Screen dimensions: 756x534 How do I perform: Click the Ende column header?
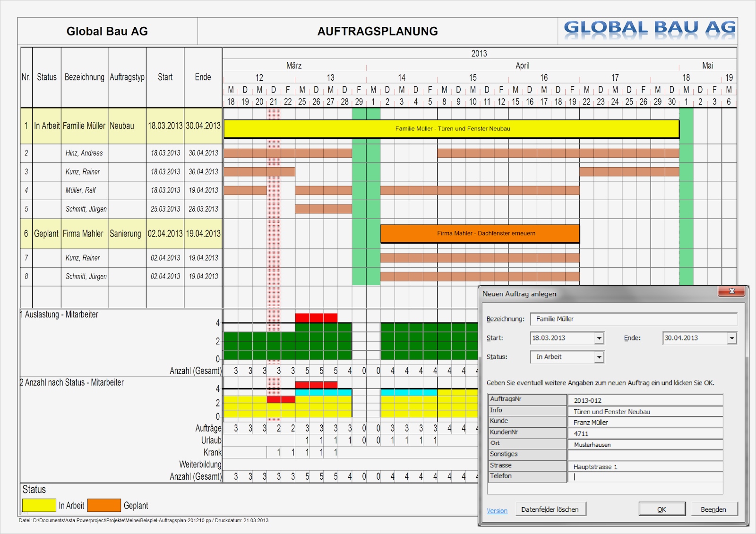tap(203, 77)
